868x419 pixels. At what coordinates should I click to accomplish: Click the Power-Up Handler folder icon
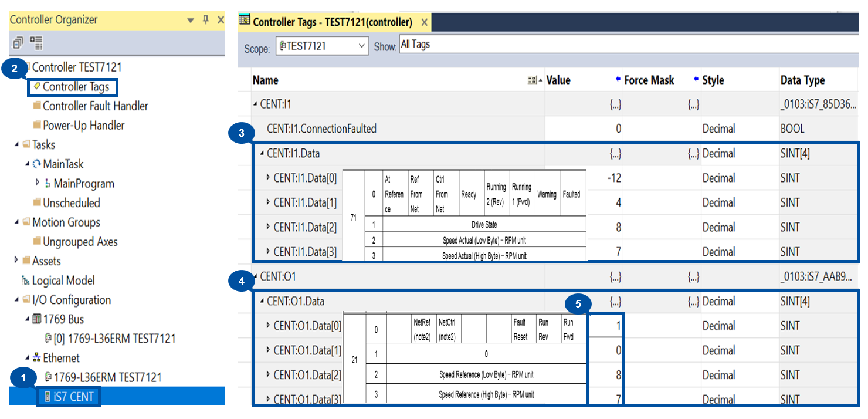tap(37, 126)
